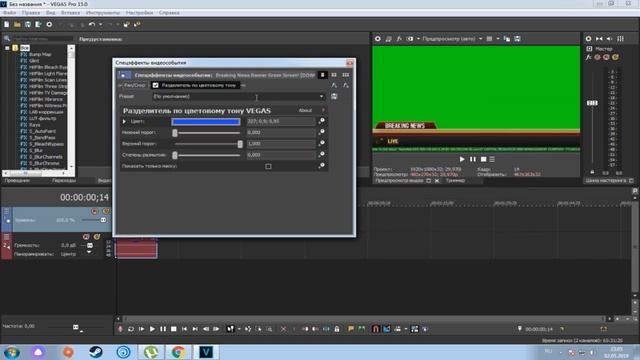Select the red audio clip on timeline
Screen dimensions: 640x360
pyautogui.click(x=136, y=249)
